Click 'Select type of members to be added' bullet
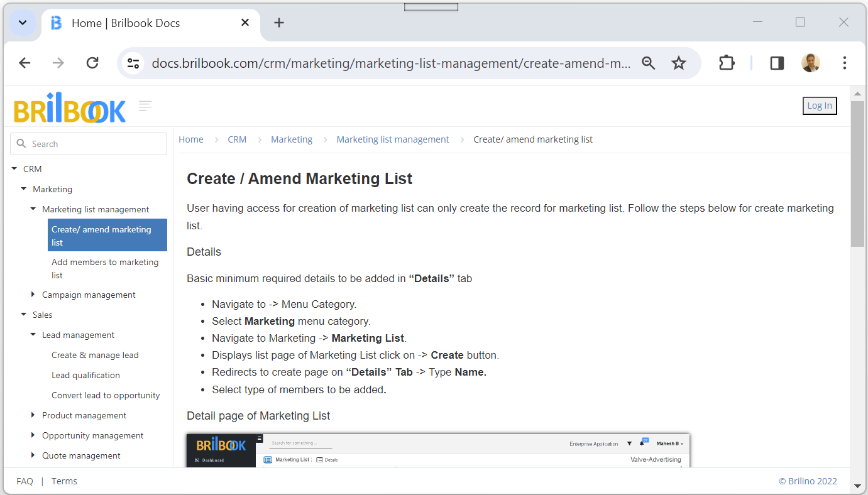The image size is (868, 495). [x=299, y=389]
